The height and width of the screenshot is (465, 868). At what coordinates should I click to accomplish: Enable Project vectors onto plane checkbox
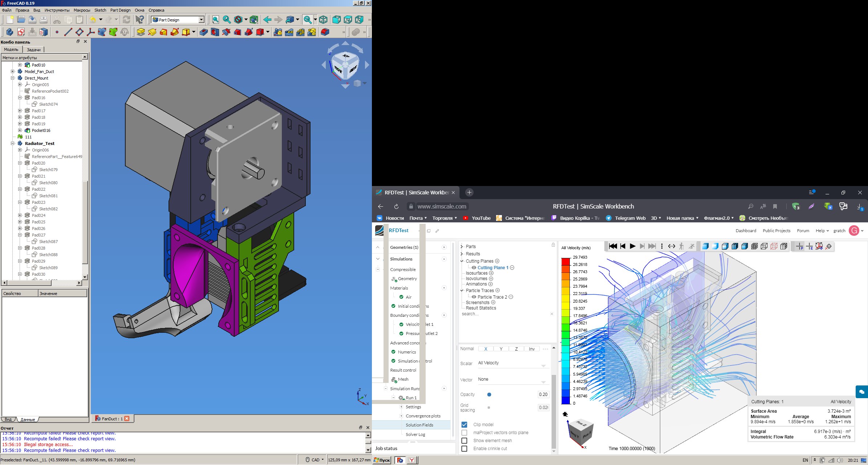(x=464, y=433)
